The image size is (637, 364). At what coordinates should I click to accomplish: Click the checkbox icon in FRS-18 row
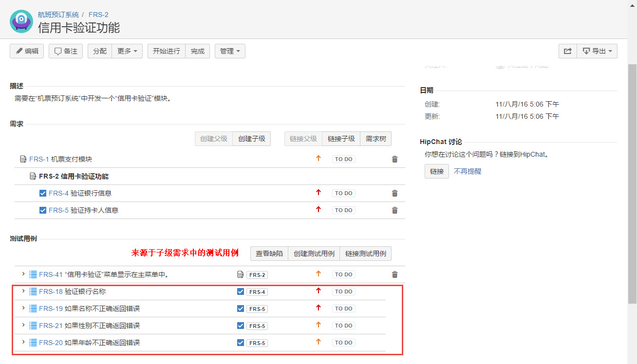tap(240, 291)
